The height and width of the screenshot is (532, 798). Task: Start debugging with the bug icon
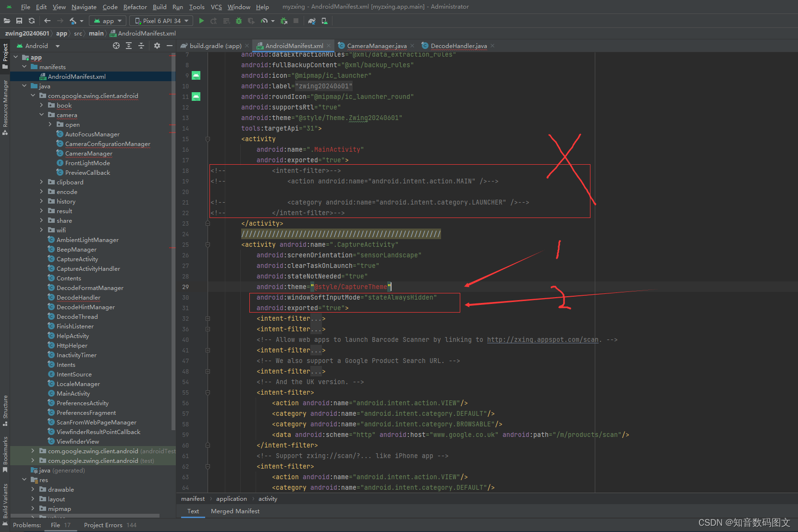pos(238,21)
